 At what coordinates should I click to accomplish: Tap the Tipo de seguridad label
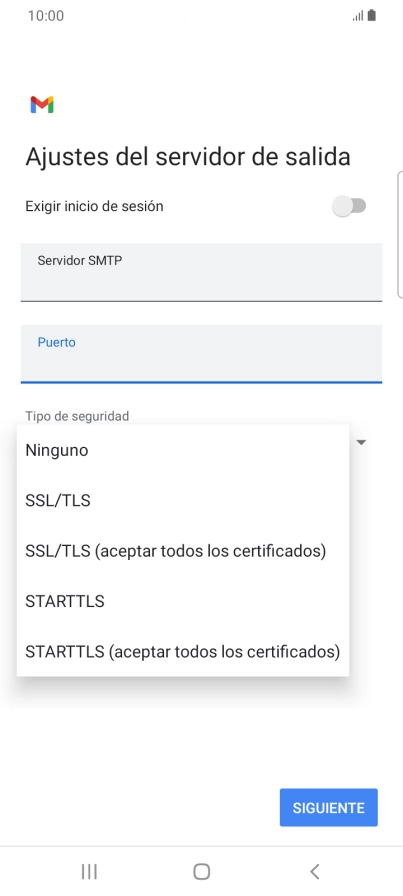click(x=77, y=416)
